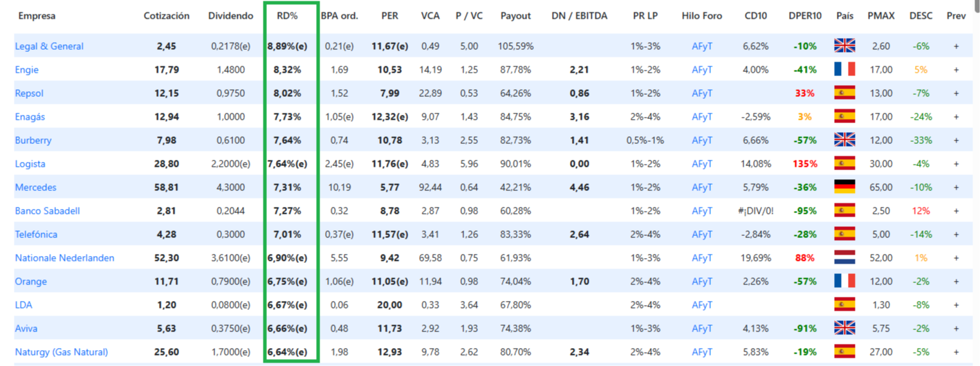Viewport: 980px width, 366px height.
Task: Select the 19,69% CD10 value
Action: tap(756, 258)
